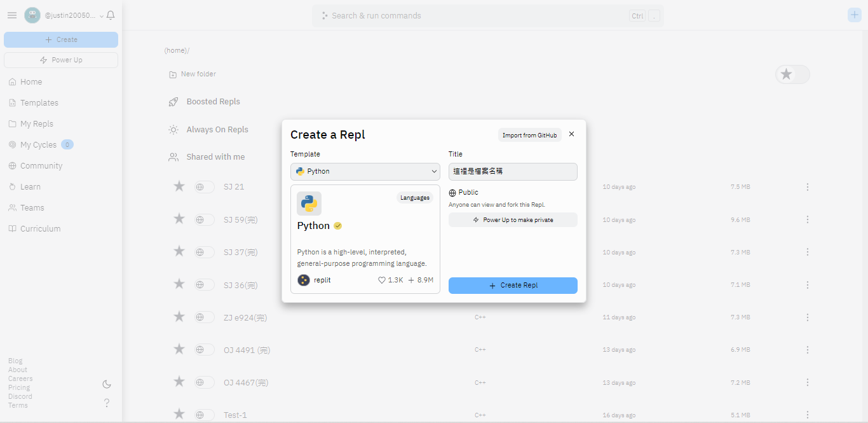Viewport: 868px width, 423px height.
Task: Toggle public switch for OJ 4491 (完)
Action: 204,349
